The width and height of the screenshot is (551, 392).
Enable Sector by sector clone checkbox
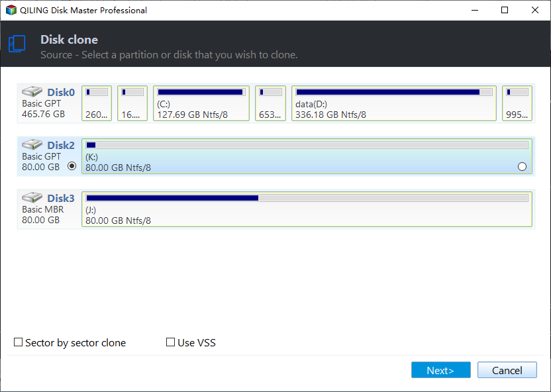[x=18, y=342]
